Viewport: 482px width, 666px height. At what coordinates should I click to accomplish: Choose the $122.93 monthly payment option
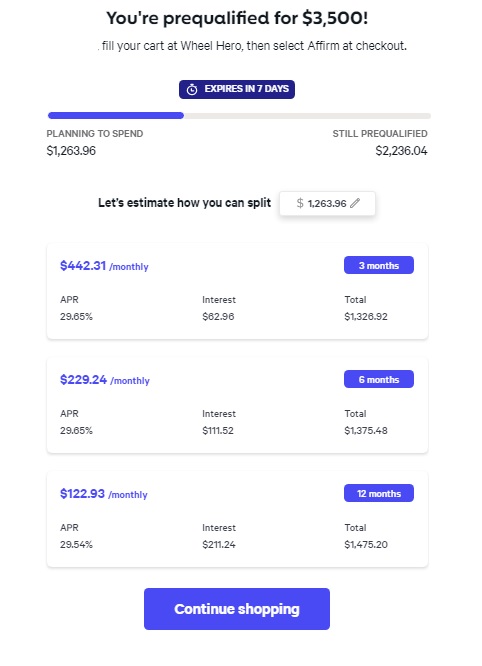pyautogui.click(x=237, y=519)
